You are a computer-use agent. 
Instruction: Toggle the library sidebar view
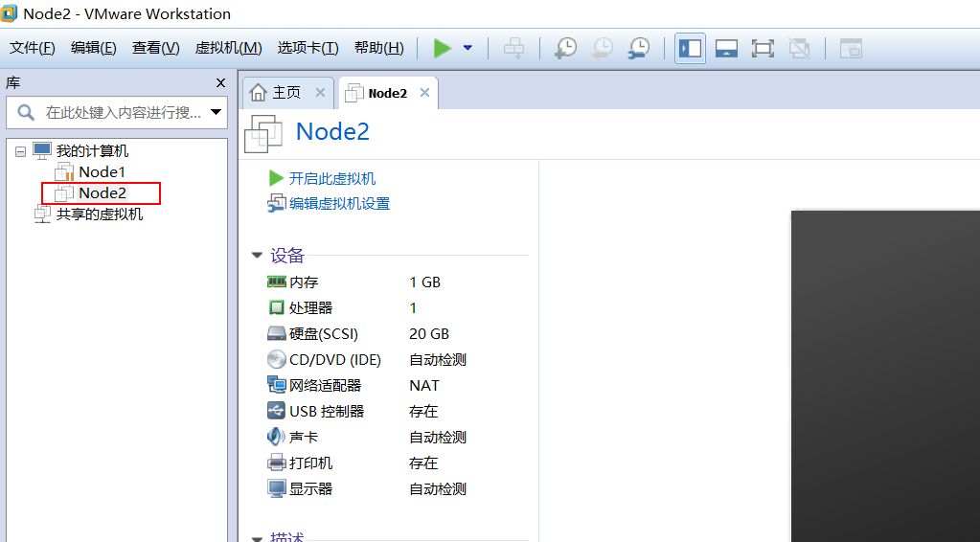tap(690, 48)
